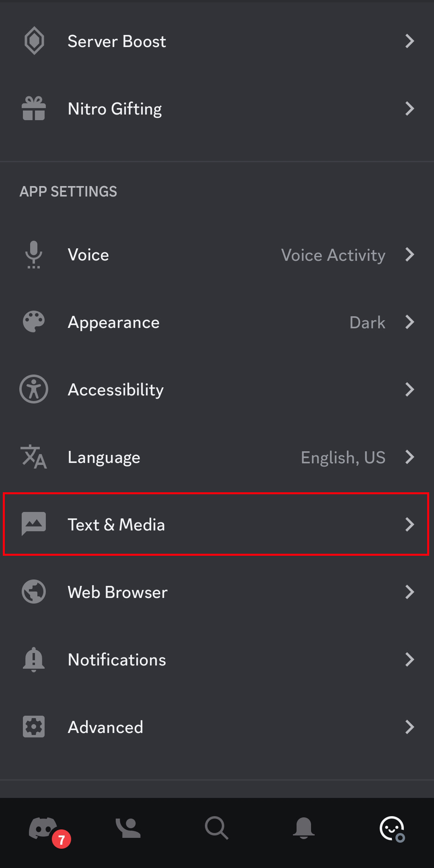
Task: Tap the Nitro Gifting gift icon
Action: pos(34,108)
